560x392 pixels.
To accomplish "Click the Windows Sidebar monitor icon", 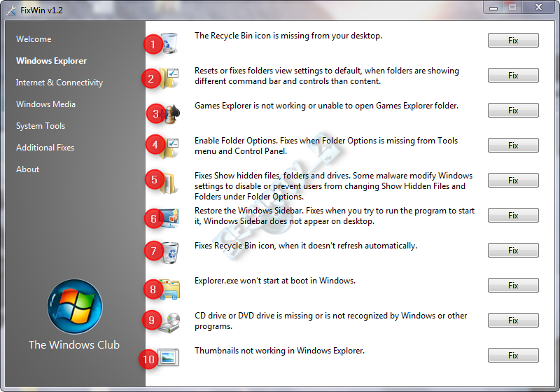I will 169,218.
